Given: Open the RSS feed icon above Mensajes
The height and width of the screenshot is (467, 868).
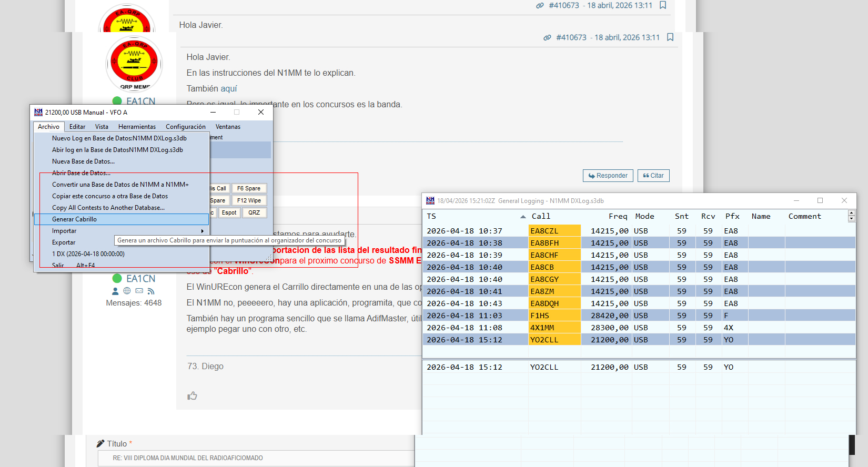Looking at the screenshot, I should [151, 291].
